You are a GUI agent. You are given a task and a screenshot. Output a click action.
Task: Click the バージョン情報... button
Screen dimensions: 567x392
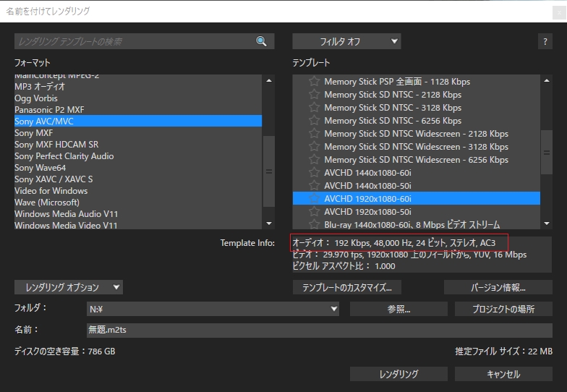[498, 287]
